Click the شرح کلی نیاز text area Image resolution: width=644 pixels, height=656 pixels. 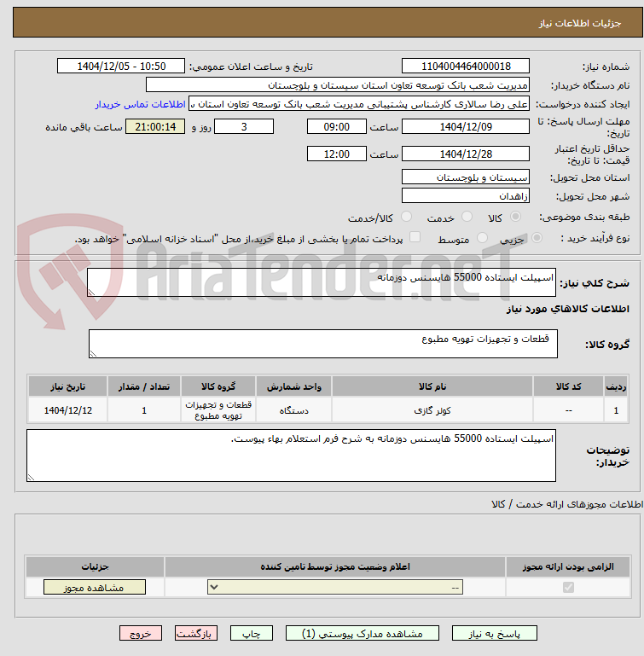pyautogui.click(x=322, y=282)
